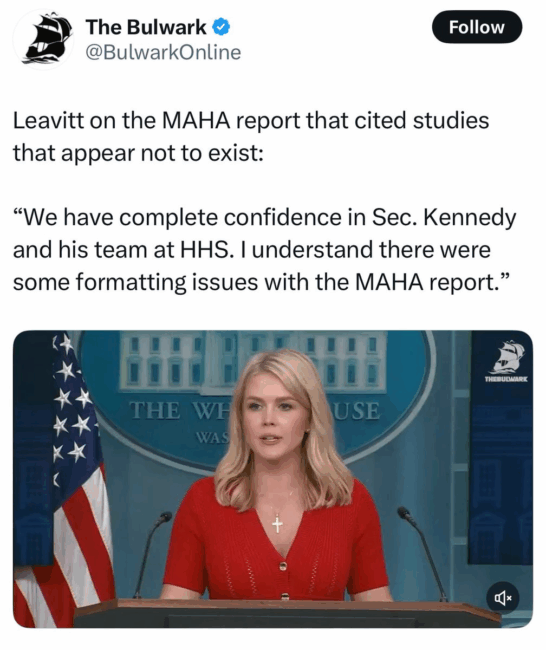The width and height of the screenshot is (546, 650).
Task: Click the "formatting issues" line of tweet
Action: click(x=260, y=283)
